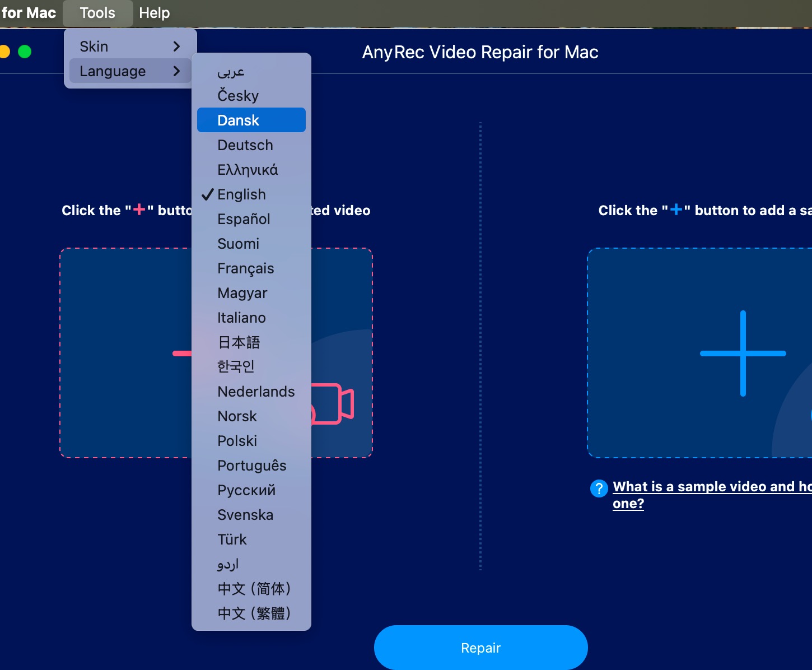The image size is (812, 670).
Task: Click the blue plus icon to add sample video
Action: tap(743, 353)
